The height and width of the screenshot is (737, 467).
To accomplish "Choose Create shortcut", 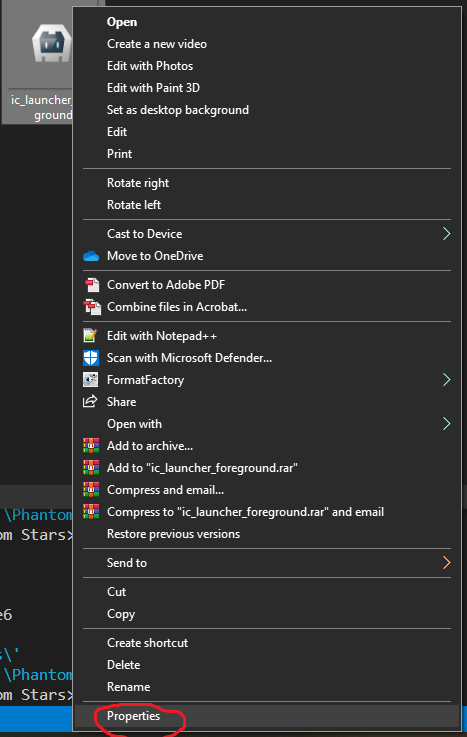I will click(148, 643).
